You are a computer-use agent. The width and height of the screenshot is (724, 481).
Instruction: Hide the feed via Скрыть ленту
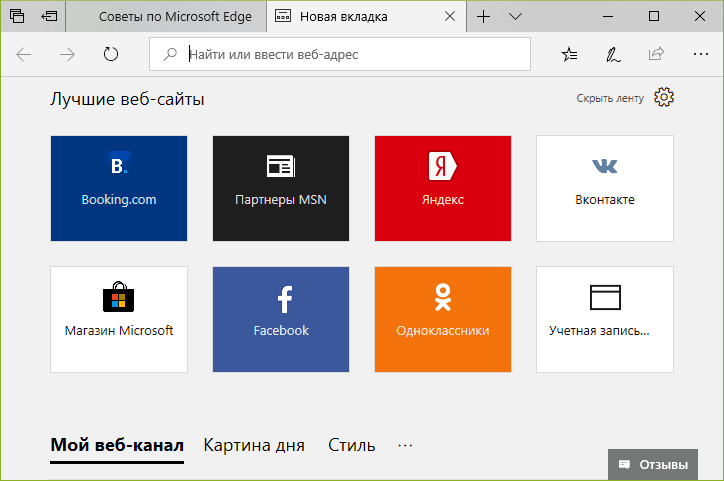click(x=610, y=98)
